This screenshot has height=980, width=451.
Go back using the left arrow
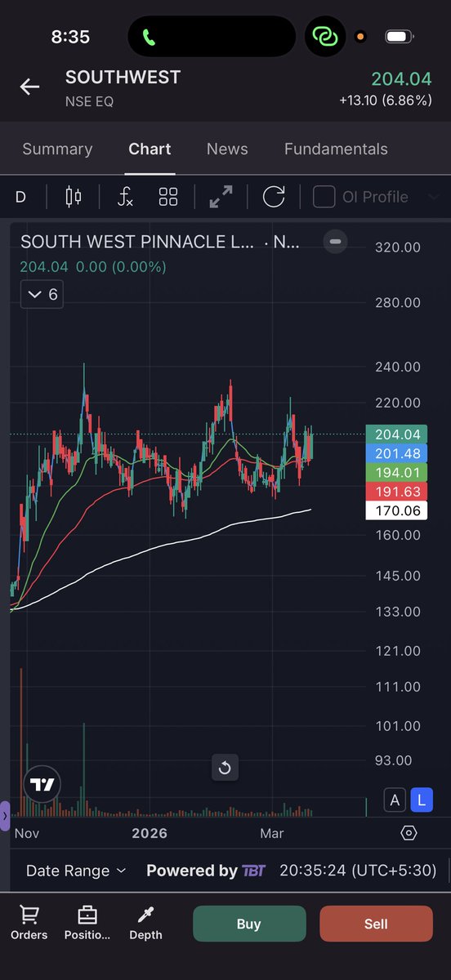tap(30, 87)
